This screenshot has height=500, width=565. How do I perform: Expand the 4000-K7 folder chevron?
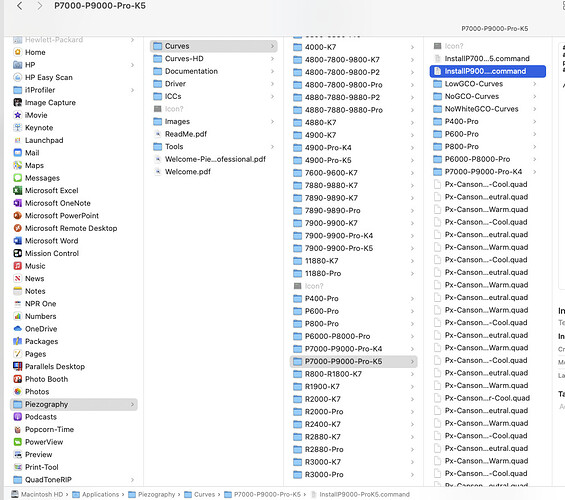(x=412, y=47)
